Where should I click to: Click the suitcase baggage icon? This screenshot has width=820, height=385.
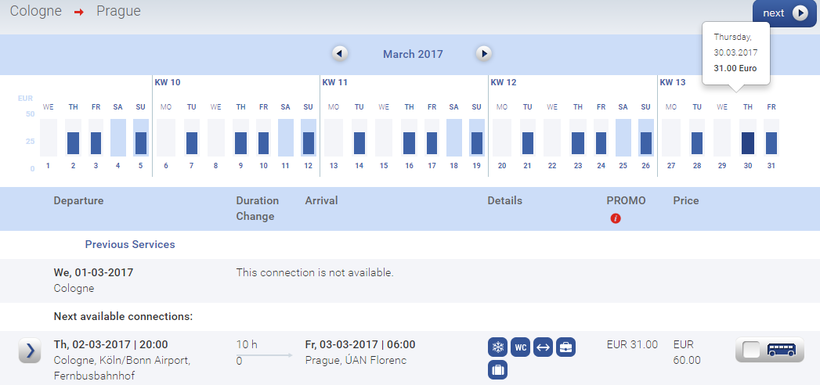(497, 370)
